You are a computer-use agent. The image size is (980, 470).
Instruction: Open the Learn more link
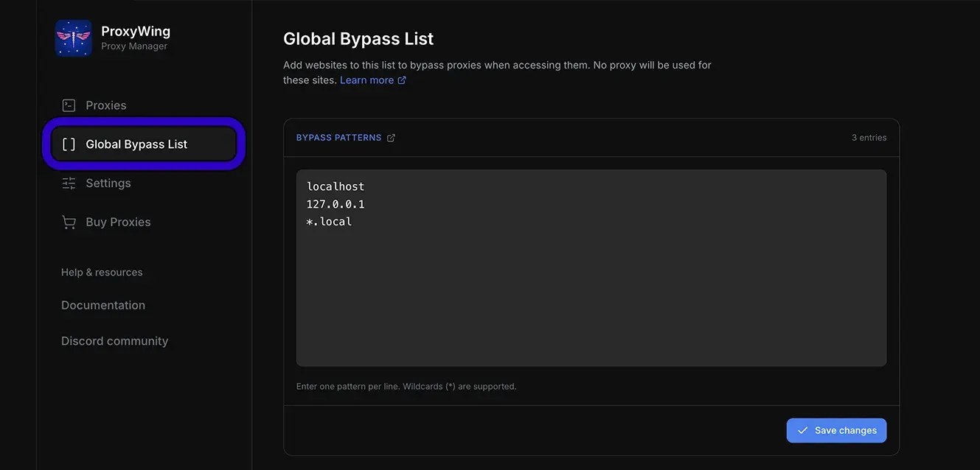coord(366,78)
